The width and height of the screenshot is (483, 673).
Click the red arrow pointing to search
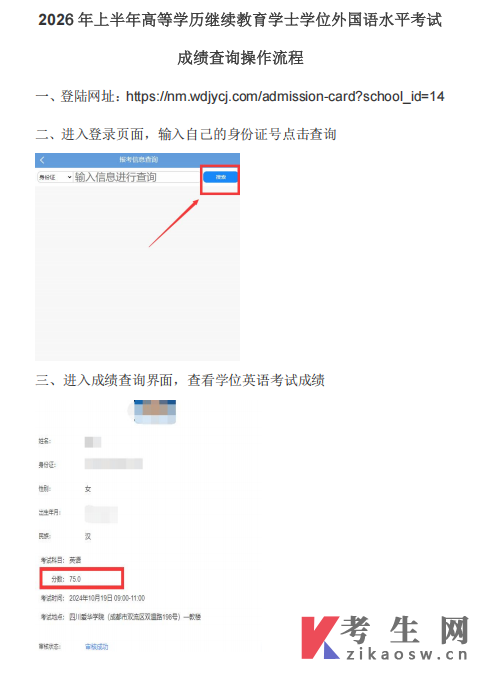174,223
